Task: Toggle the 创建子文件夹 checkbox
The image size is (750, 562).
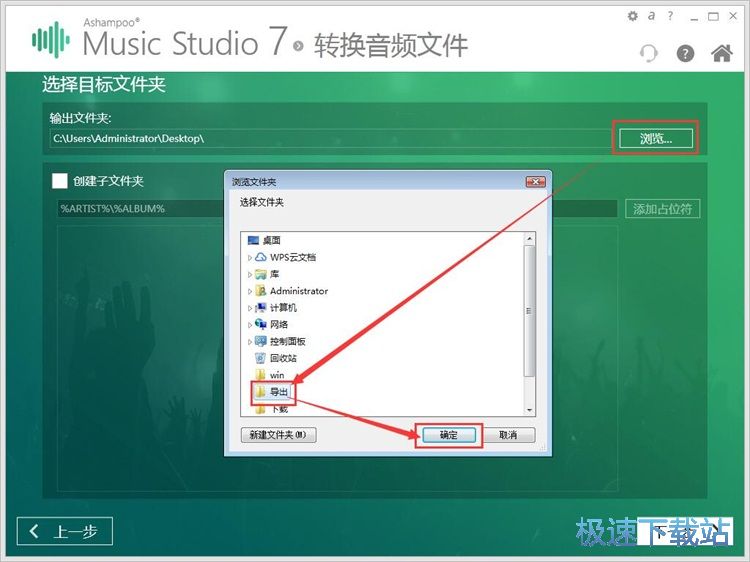Action: click(x=60, y=181)
